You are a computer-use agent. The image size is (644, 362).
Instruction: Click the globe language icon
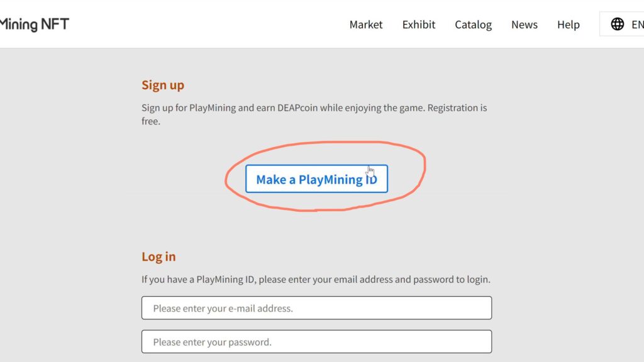click(x=618, y=25)
